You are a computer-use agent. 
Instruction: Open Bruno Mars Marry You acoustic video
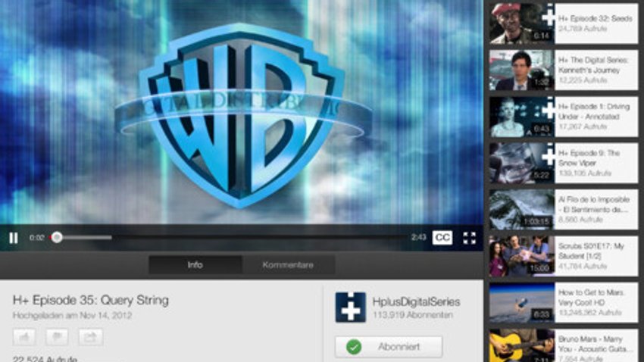pos(563,345)
